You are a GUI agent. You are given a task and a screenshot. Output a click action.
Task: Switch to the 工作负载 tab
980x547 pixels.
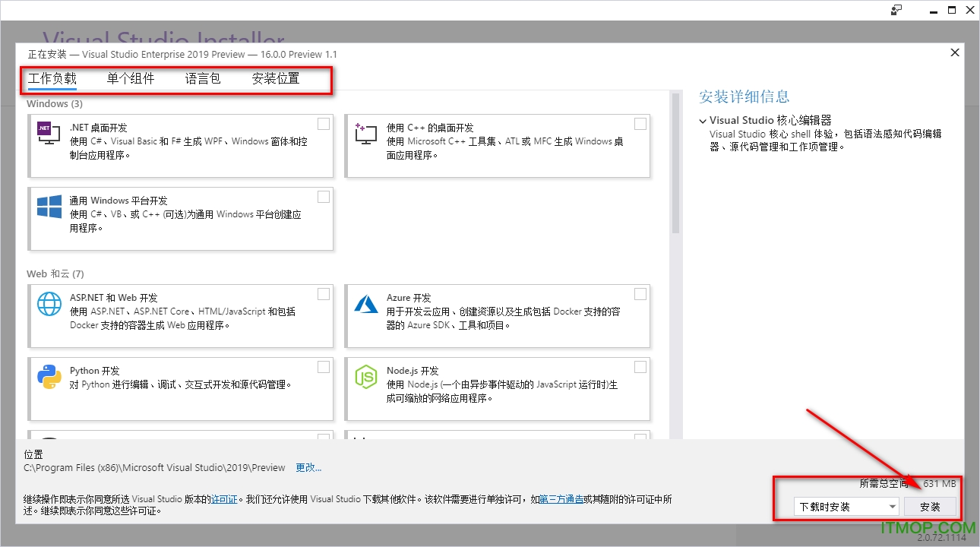click(x=52, y=78)
